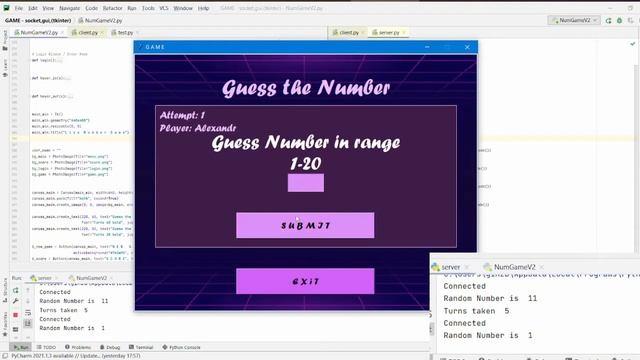Screen dimensions: 640x360
Task: Click the SUBMIT button in the game window
Action: pos(305,225)
